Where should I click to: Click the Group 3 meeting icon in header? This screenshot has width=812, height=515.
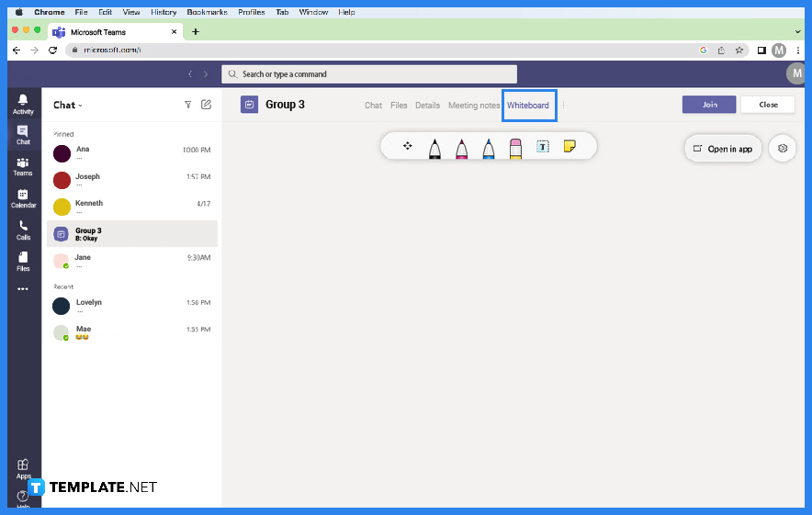pos(249,105)
